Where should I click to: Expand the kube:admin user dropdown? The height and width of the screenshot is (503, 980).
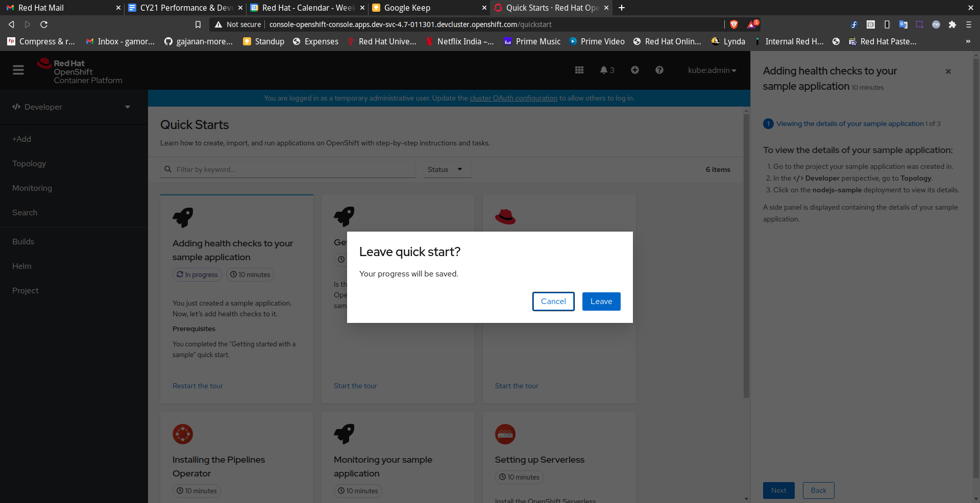click(712, 70)
